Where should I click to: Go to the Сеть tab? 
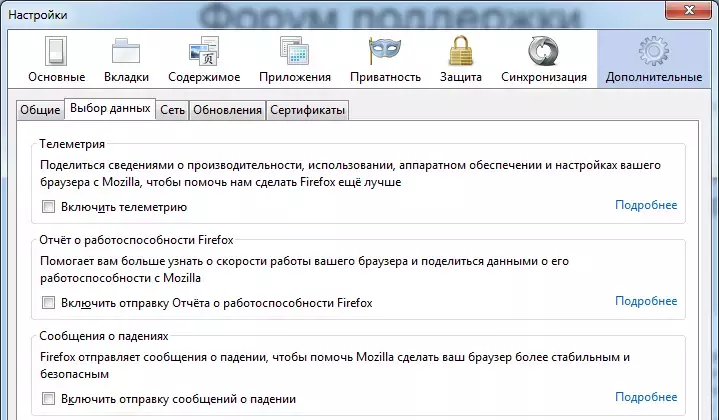coord(172,110)
